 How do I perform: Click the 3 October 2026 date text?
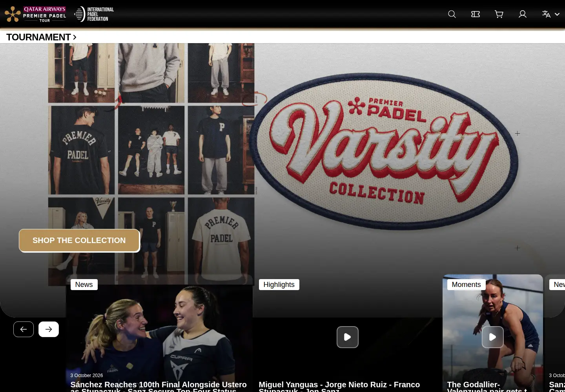[x=87, y=376]
